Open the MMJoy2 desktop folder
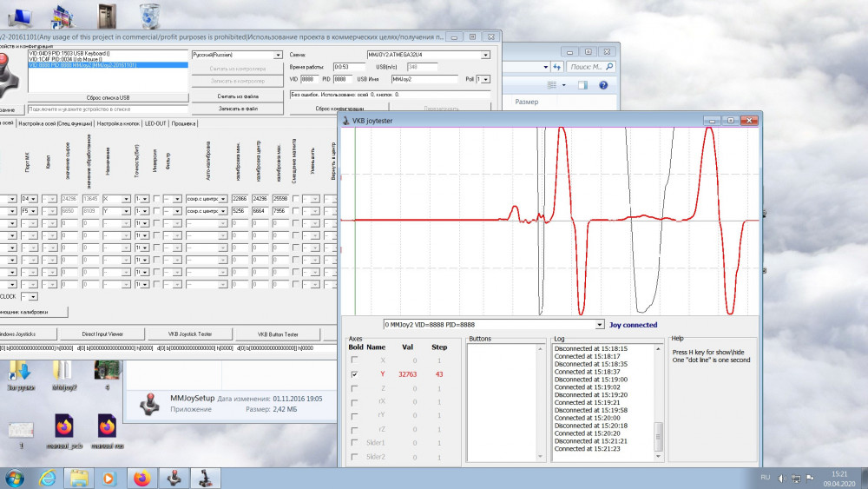Image resolution: width=868 pixels, height=489 pixels. pos(64,372)
